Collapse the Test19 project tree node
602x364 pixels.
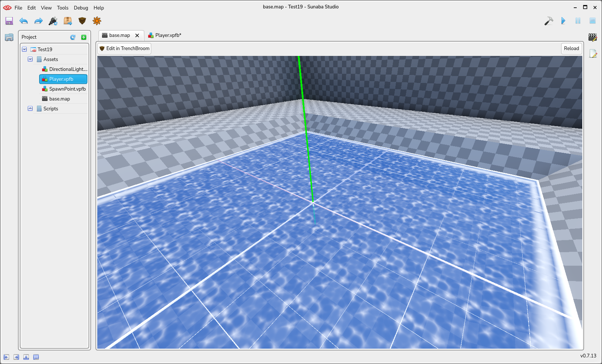pyautogui.click(x=25, y=49)
